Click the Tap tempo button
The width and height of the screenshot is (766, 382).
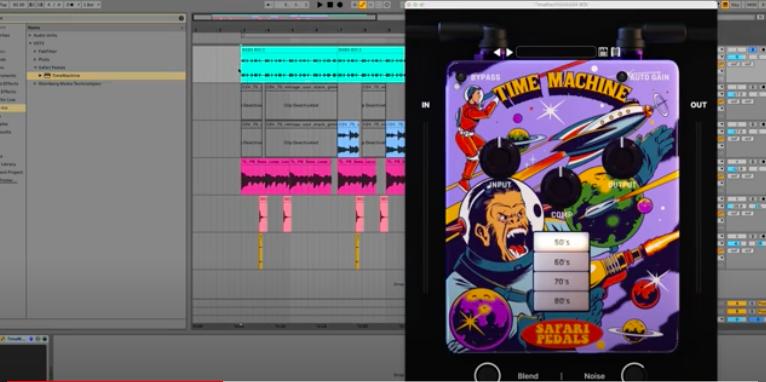pos(3,4)
